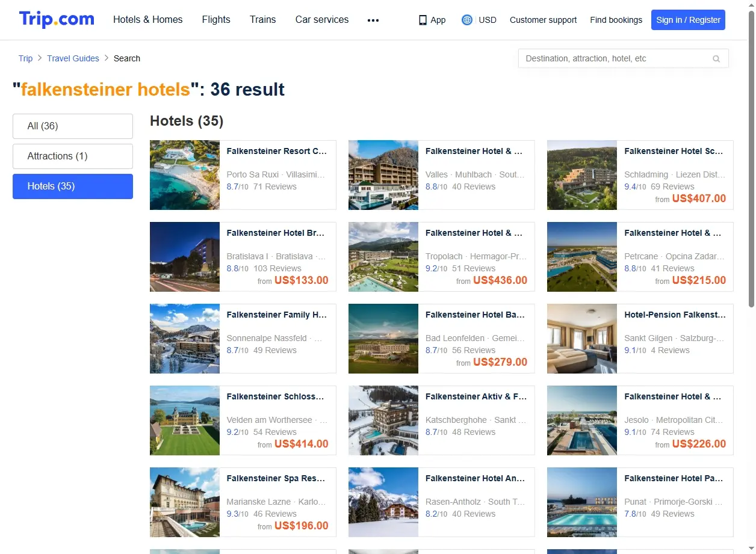Focus the destination search field
Image resolution: width=756 pixels, height=554 pixels.
point(623,58)
